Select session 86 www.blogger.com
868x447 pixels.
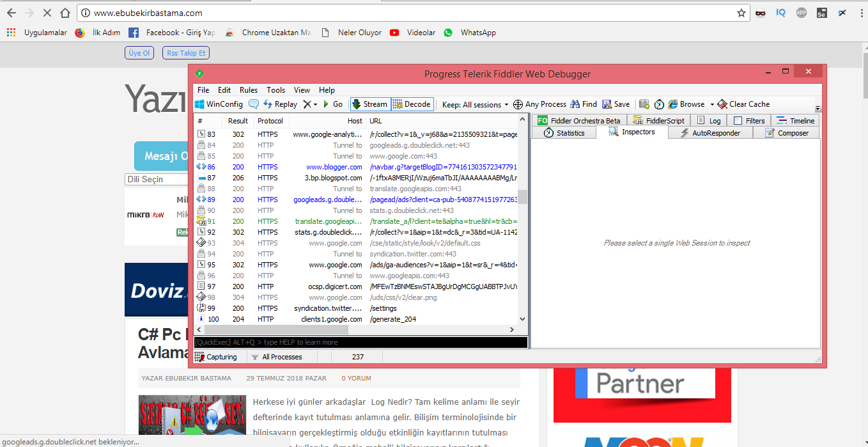pyautogui.click(x=355, y=167)
